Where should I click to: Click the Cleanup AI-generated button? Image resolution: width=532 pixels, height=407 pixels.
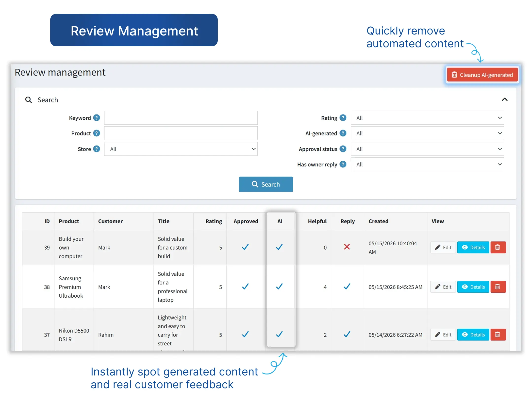click(x=482, y=75)
